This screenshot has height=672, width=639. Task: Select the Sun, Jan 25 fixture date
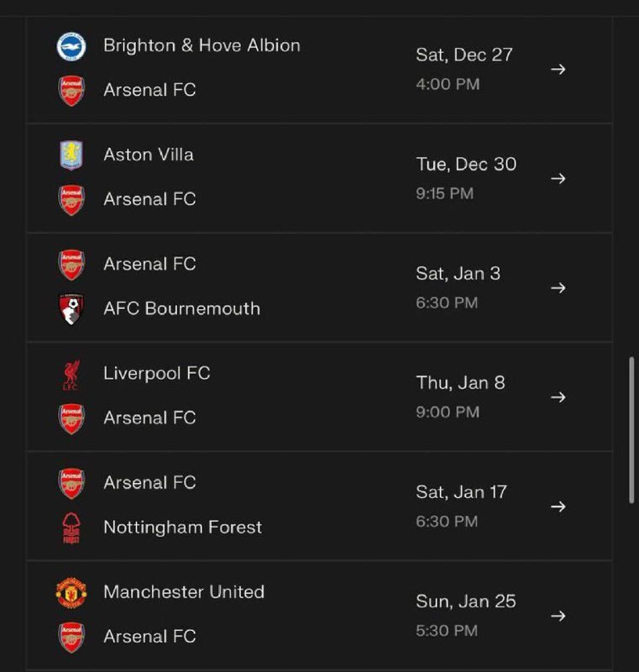coord(466,601)
